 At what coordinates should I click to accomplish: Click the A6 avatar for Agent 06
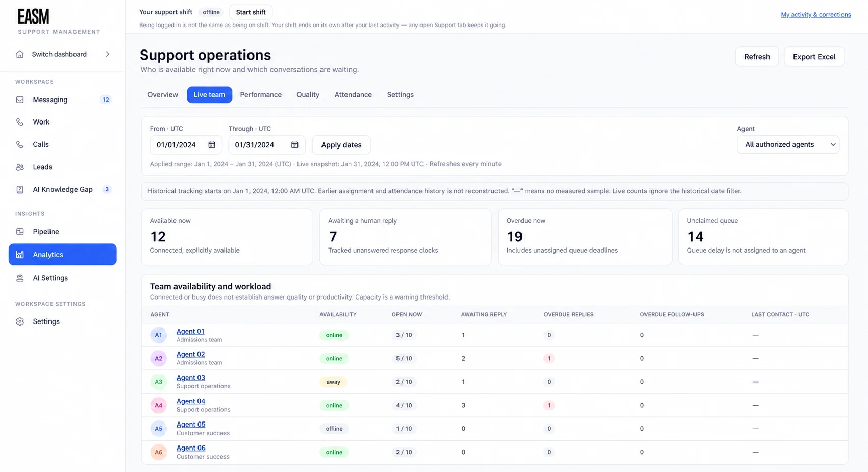pos(158,452)
